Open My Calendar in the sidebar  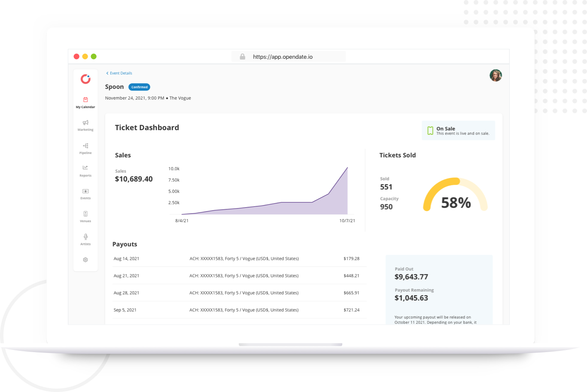click(85, 103)
